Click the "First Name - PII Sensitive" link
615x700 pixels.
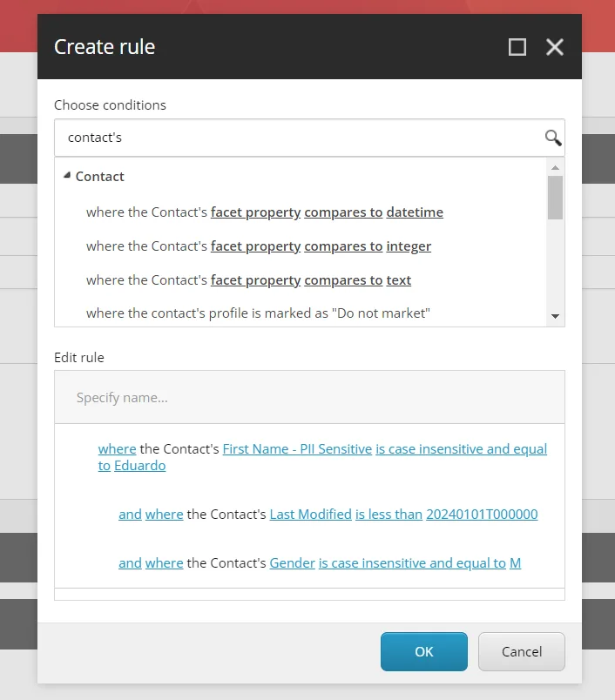click(297, 448)
